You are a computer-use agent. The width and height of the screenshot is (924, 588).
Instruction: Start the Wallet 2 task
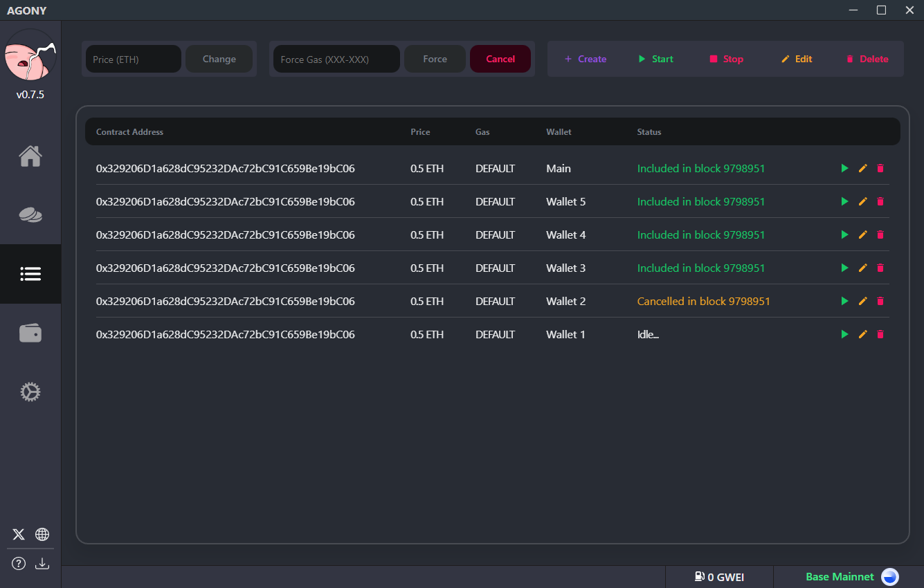point(844,301)
